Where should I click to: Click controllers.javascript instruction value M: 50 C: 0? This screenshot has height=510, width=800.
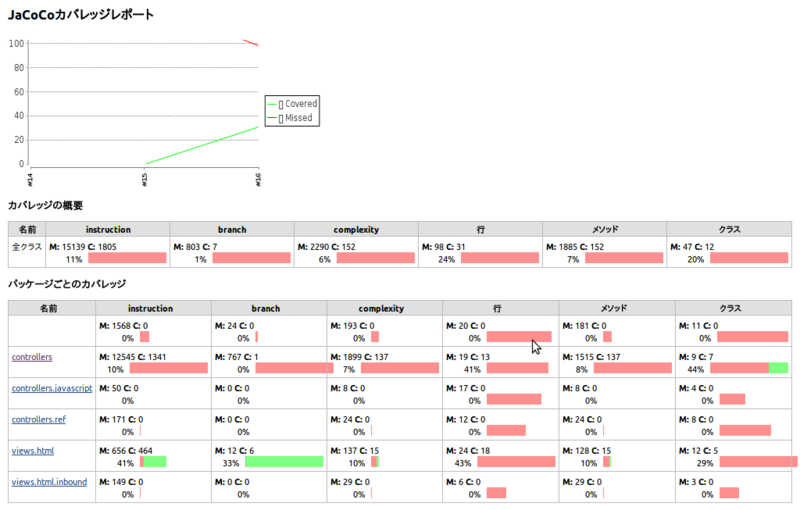tap(119, 388)
